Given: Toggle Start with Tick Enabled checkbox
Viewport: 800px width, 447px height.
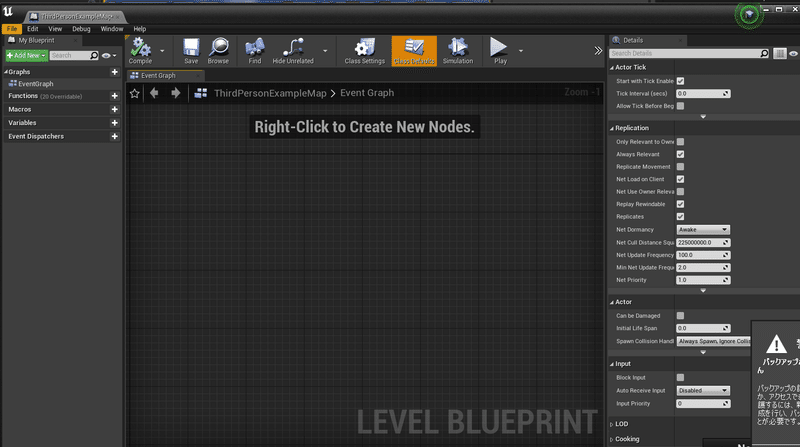Looking at the screenshot, I should [680, 81].
